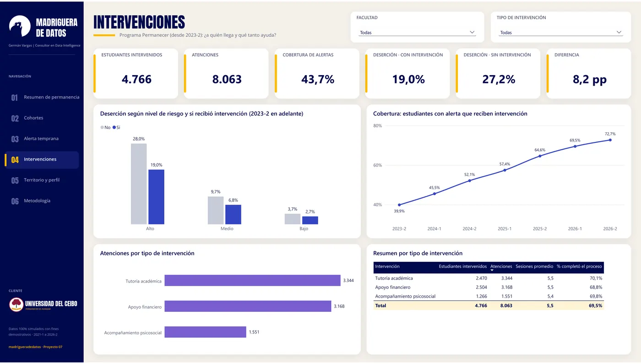The image size is (641, 364).
Task: Select the Acompañamiento psicosocial bar
Action: tap(205, 332)
